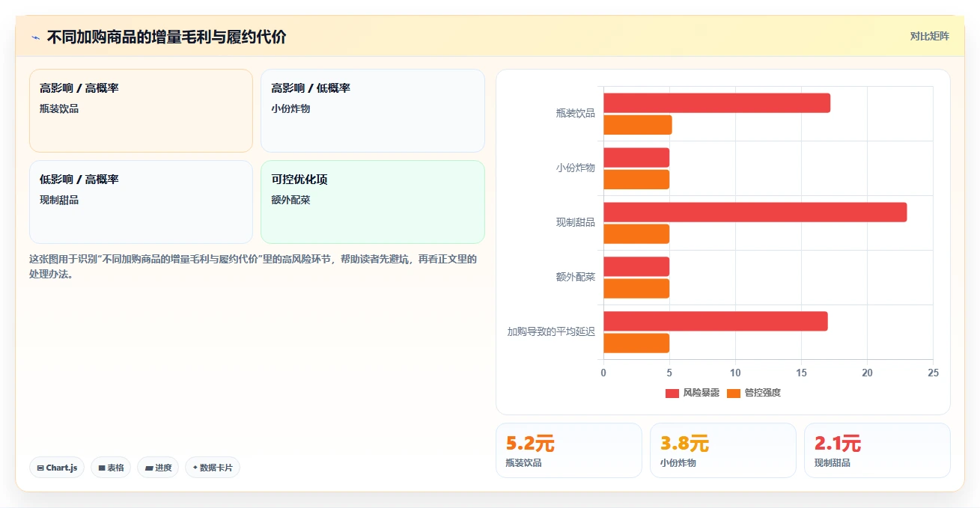Click the 2.1元 现制甜品 stat card
This screenshot has width=980, height=508.
tap(877, 450)
